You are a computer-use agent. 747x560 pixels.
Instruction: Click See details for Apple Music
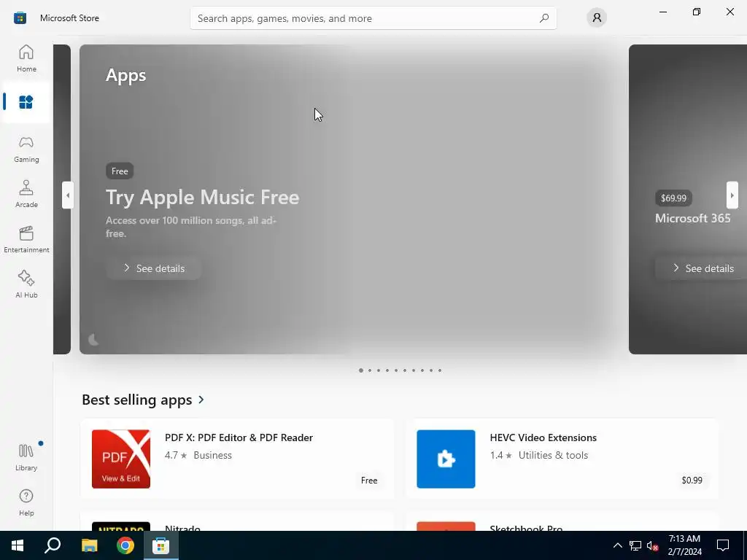tap(153, 268)
